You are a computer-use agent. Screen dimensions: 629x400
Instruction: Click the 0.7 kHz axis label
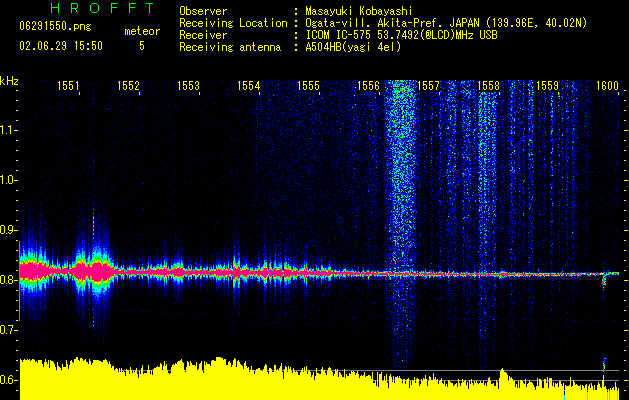pyautogui.click(x=7, y=330)
